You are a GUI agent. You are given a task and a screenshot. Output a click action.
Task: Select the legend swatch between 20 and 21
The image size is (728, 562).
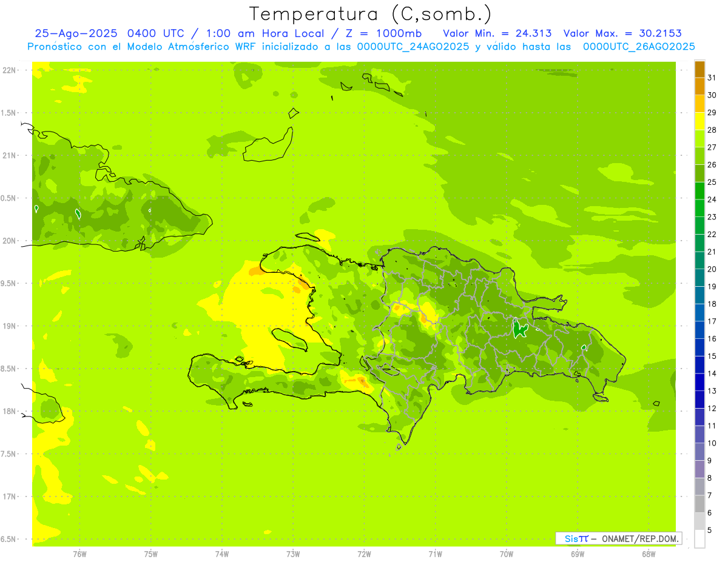[699, 260]
